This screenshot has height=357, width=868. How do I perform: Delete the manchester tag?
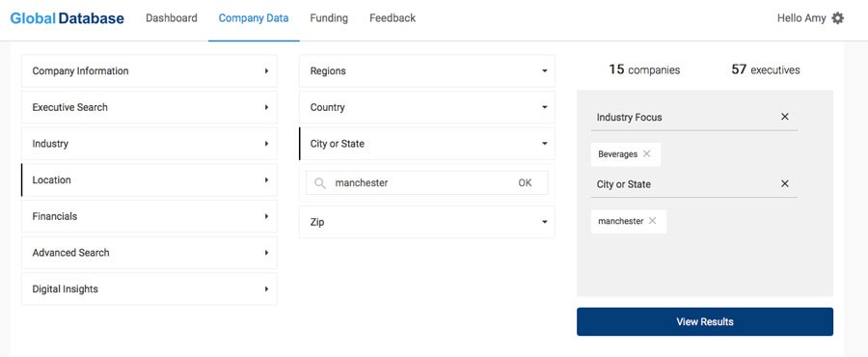(652, 221)
